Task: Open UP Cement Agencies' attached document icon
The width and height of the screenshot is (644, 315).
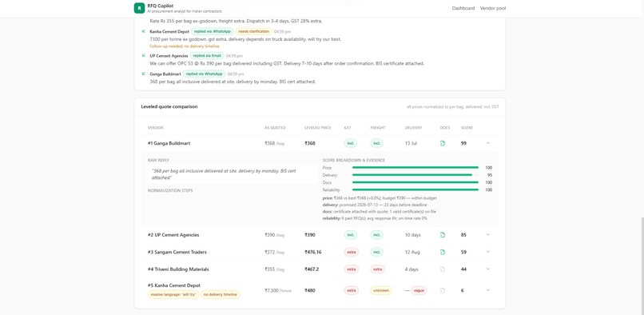Action: click(x=443, y=235)
